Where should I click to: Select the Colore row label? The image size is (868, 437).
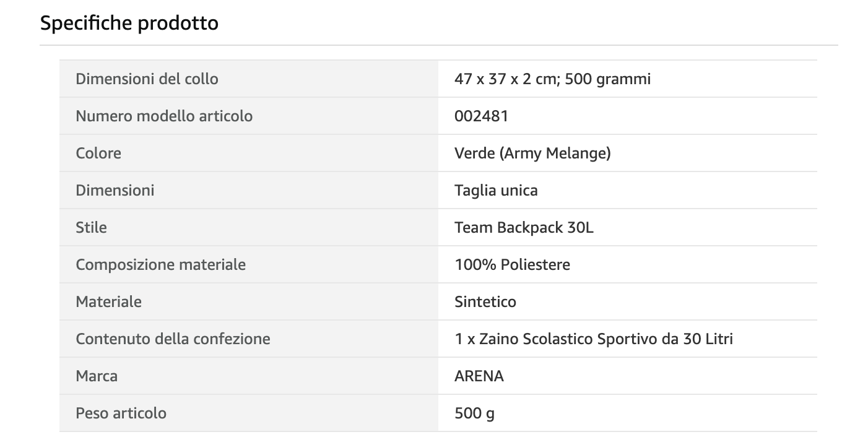point(98,153)
